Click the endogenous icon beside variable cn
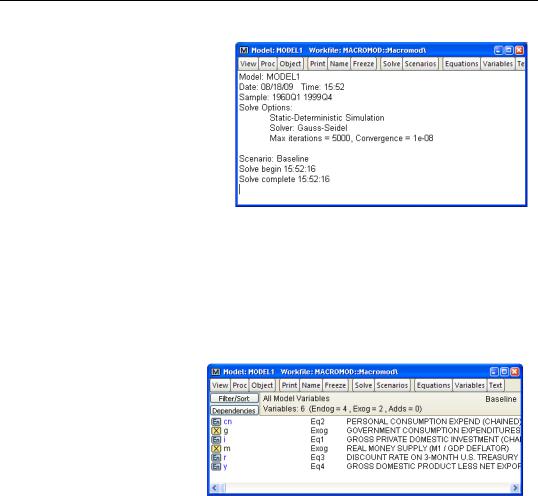Viewport: 538px width, 496px height. coord(216,422)
